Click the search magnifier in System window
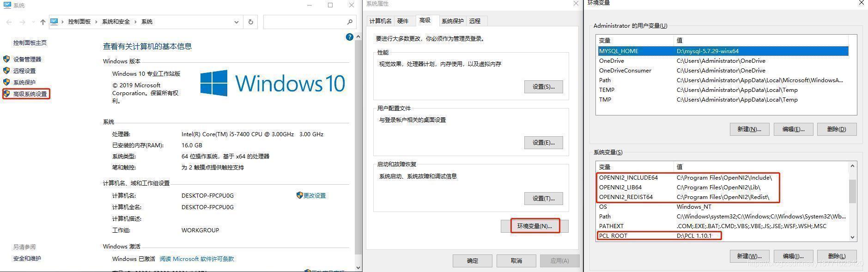 [350, 22]
